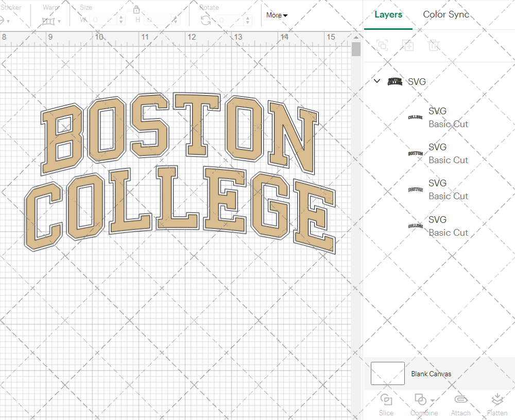Switch to the Color Sync tab
This screenshot has height=420, width=515.
point(446,14)
